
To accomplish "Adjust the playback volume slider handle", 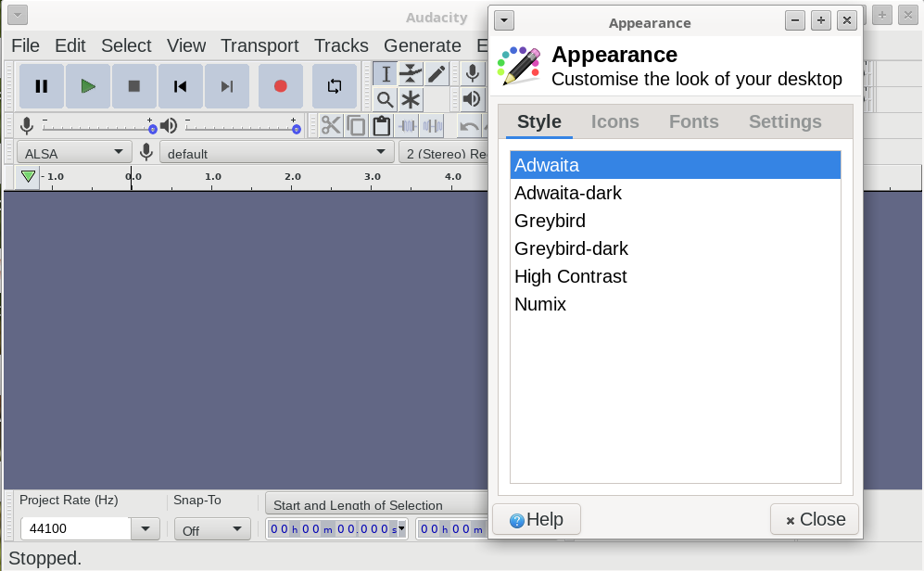I will (x=297, y=129).
